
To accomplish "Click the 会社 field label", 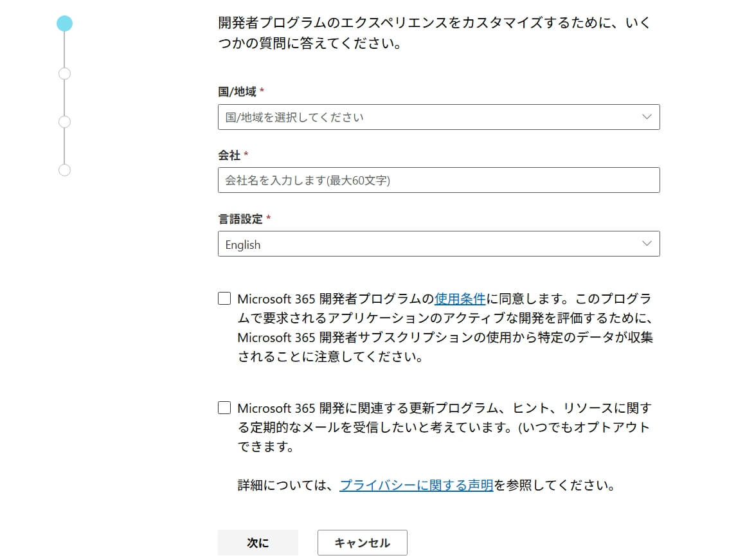I will 229,155.
